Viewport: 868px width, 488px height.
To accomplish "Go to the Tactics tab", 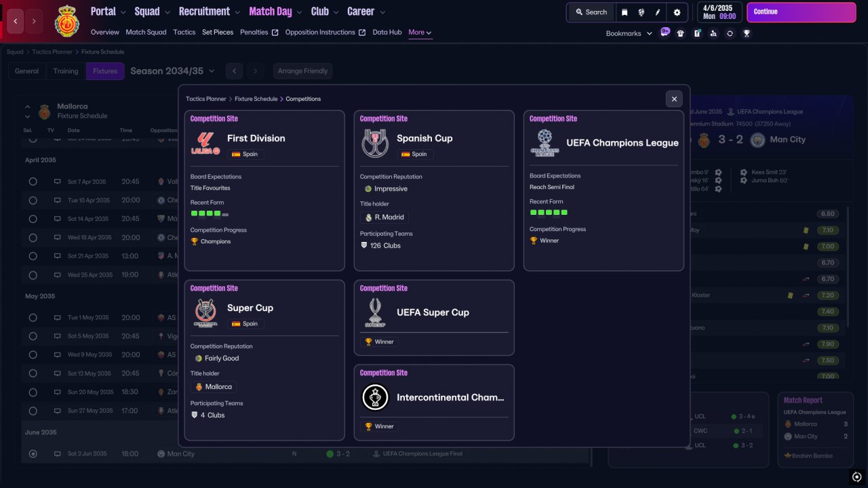I will pos(184,33).
